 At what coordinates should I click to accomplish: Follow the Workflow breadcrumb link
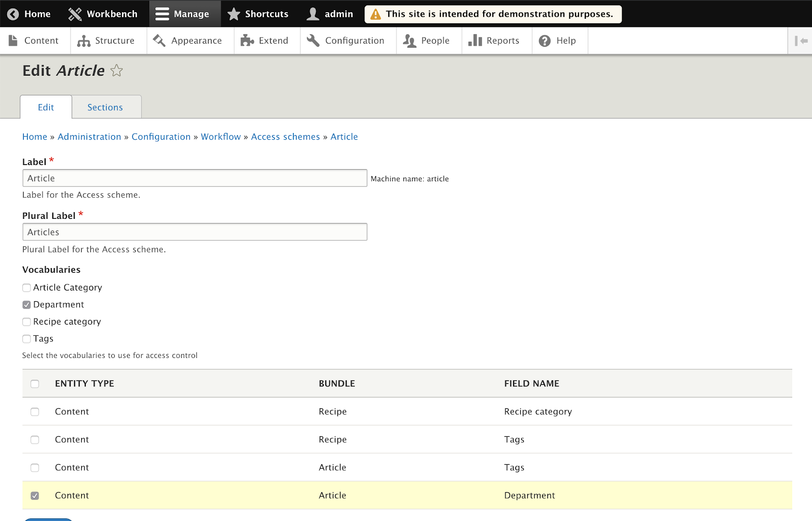pos(221,137)
